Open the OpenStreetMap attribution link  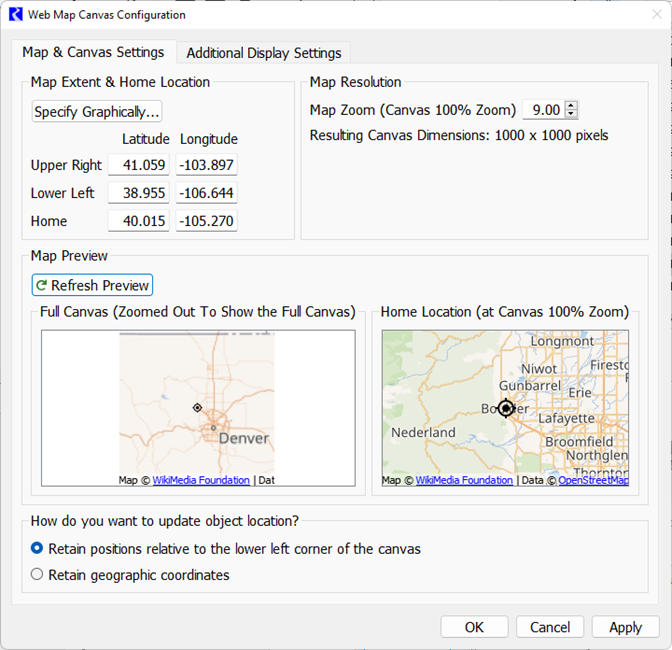593,480
